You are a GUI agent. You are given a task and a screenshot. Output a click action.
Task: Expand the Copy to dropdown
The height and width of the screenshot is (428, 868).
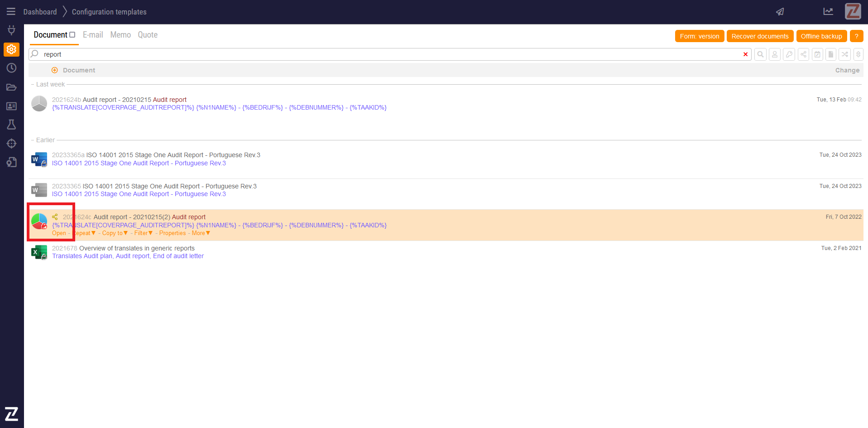(x=115, y=233)
